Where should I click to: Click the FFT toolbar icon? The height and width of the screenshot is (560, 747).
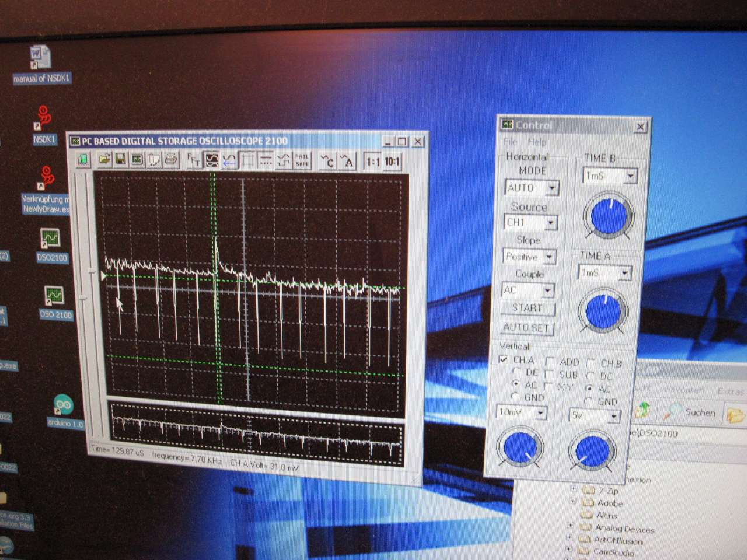click(193, 160)
